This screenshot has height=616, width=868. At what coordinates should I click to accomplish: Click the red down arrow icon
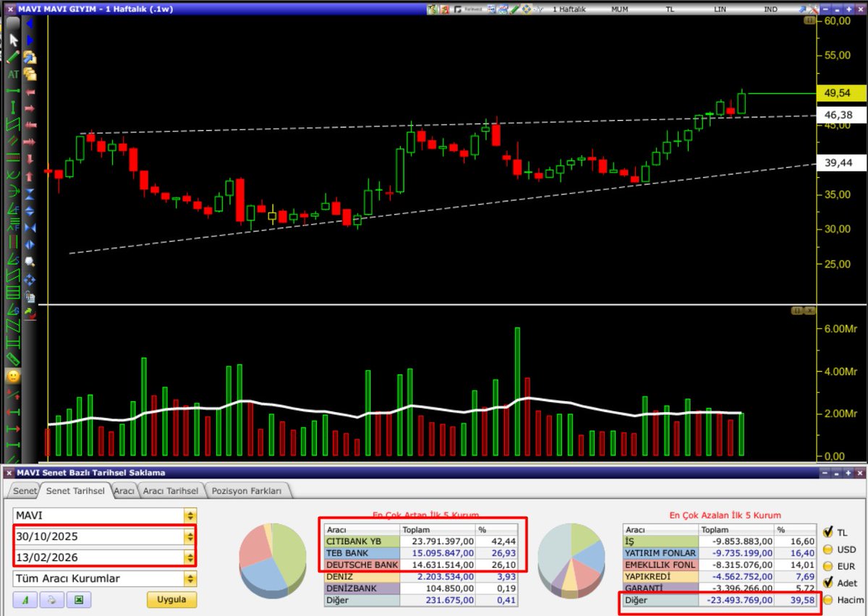(x=30, y=158)
